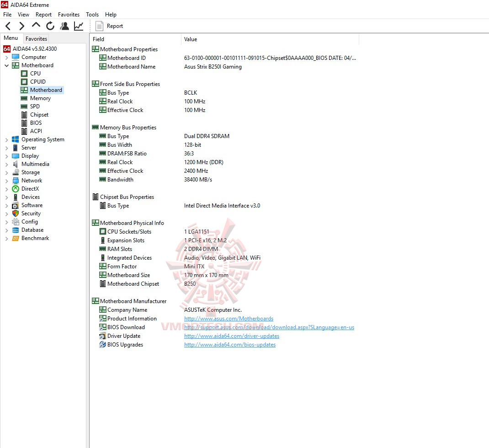The height and width of the screenshot is (448, 489).
Task: Select the CPU tree item
Action: tap(35, 73)
